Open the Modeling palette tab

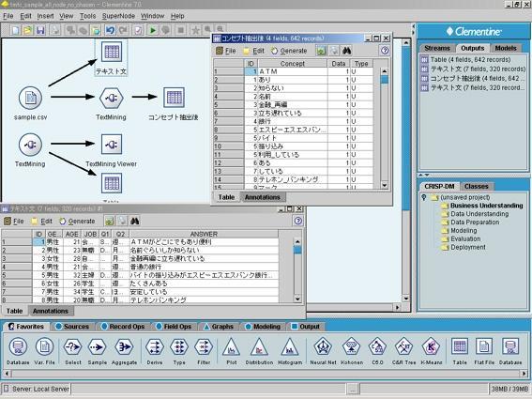coord(263,327)
